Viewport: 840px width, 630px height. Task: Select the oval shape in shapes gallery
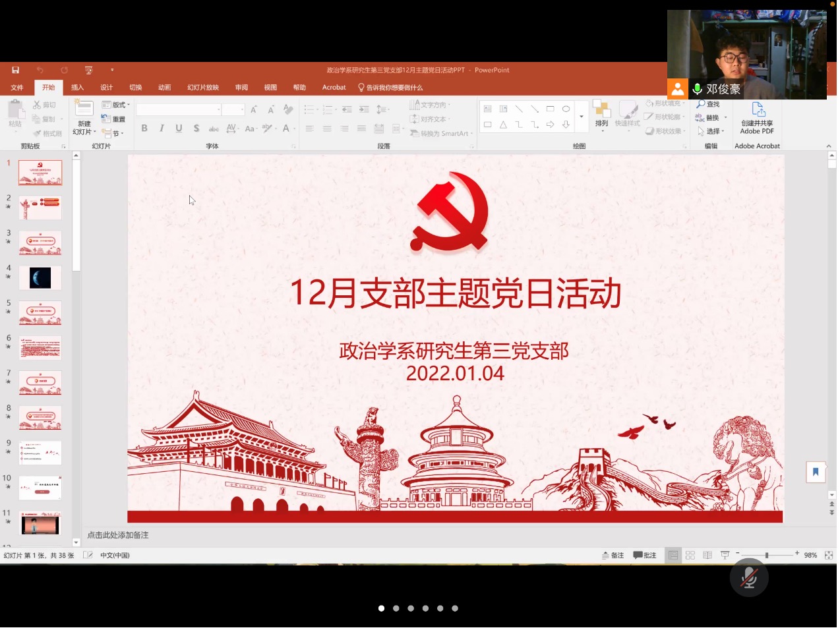[566, 109]
